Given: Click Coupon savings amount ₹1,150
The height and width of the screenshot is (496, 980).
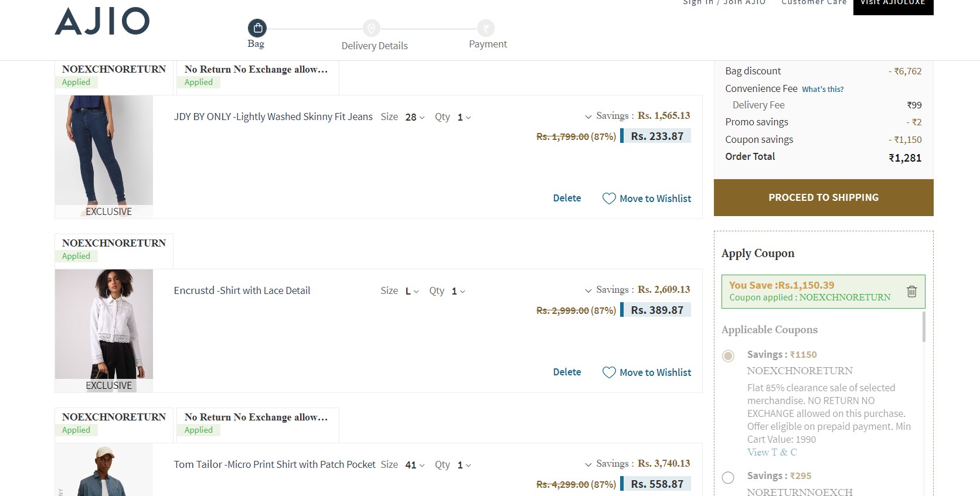Looking at the screenshot, I should [905, 140].
